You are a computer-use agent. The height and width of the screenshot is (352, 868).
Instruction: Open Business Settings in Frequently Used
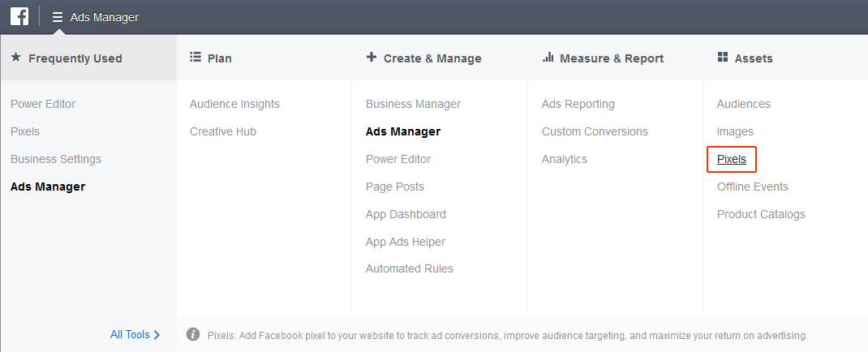[x=56, y=160]
